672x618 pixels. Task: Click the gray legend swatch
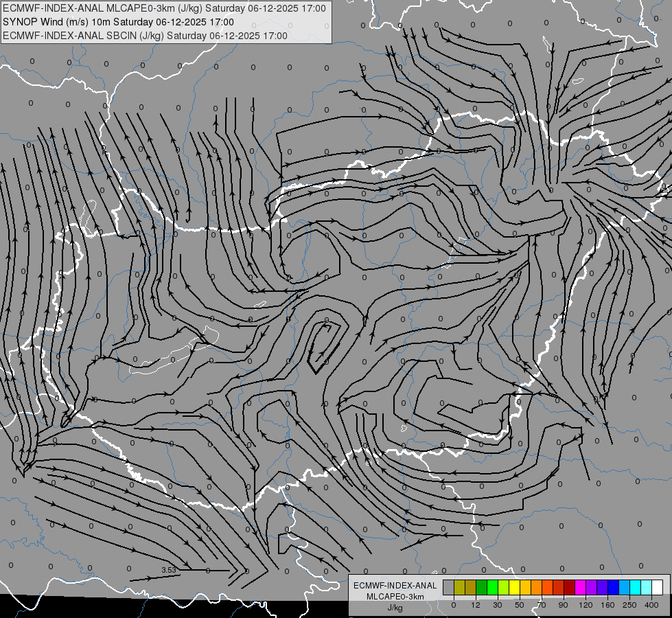point(449,587)
